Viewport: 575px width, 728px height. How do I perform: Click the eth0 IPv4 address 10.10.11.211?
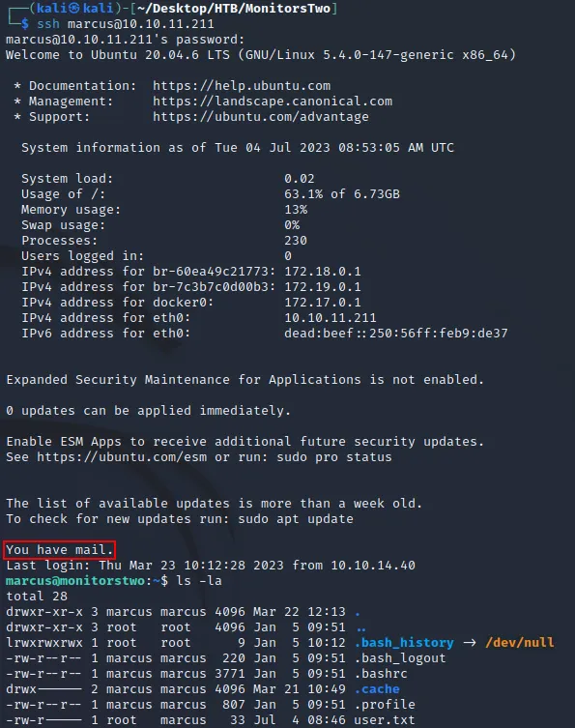[330, 317]
